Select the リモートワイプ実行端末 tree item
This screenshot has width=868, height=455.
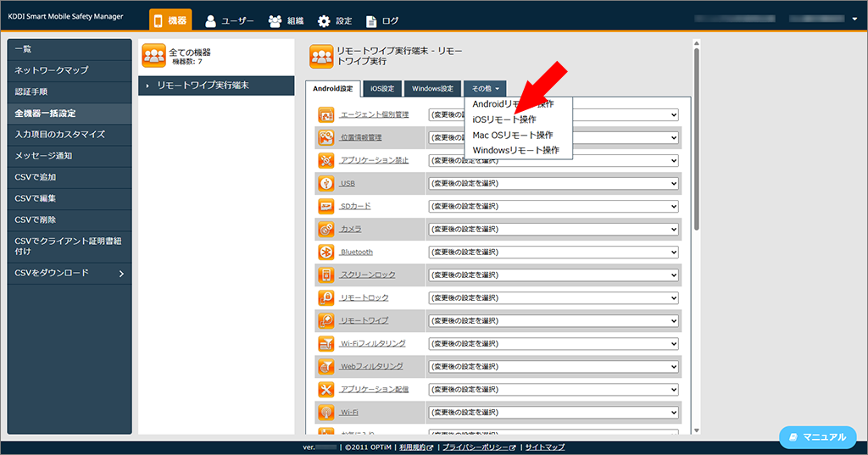click(216, 86)
